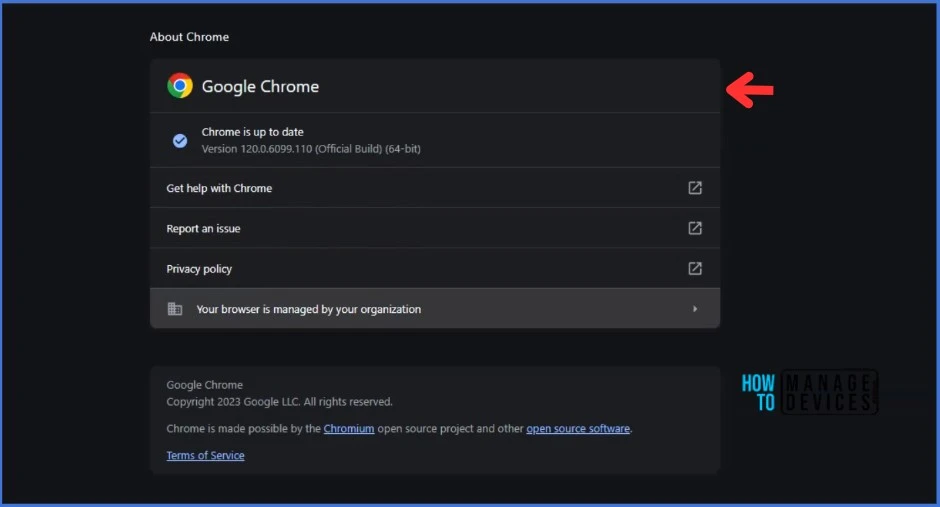Image resolution: width=940 pixels, height=507 pixels.
Task: Click the Google Chrome logo icon
Action: (180, 86)
